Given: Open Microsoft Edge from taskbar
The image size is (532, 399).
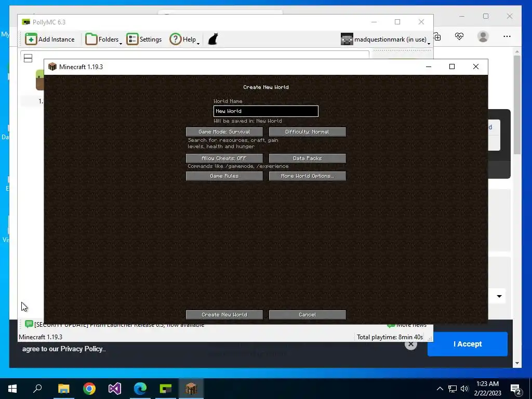Looking at the screenshot, I should pyautogui.click(x=140, y=389).
